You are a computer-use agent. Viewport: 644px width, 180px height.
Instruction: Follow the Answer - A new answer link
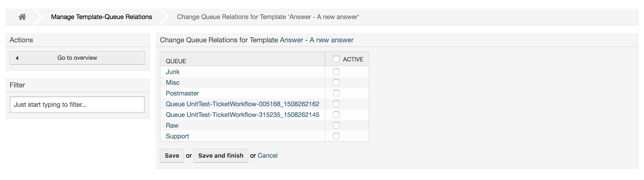click(x=316, y=40)
